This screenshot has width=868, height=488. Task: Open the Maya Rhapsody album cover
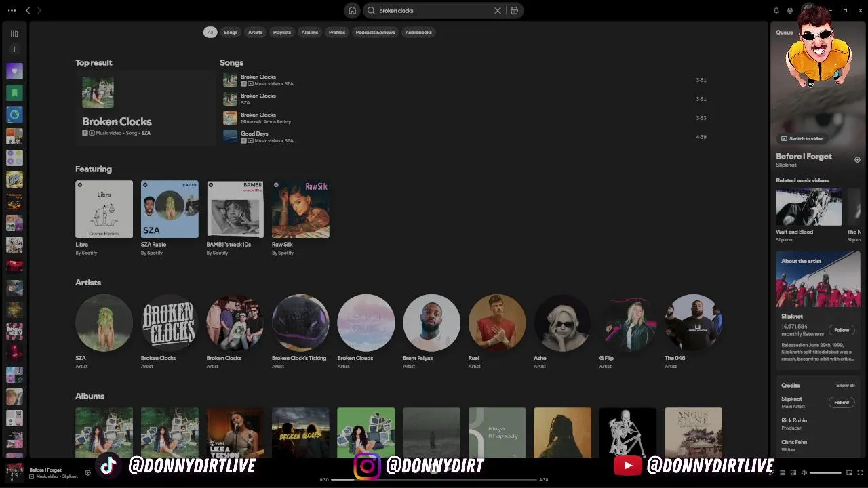[x=497, y=432]
